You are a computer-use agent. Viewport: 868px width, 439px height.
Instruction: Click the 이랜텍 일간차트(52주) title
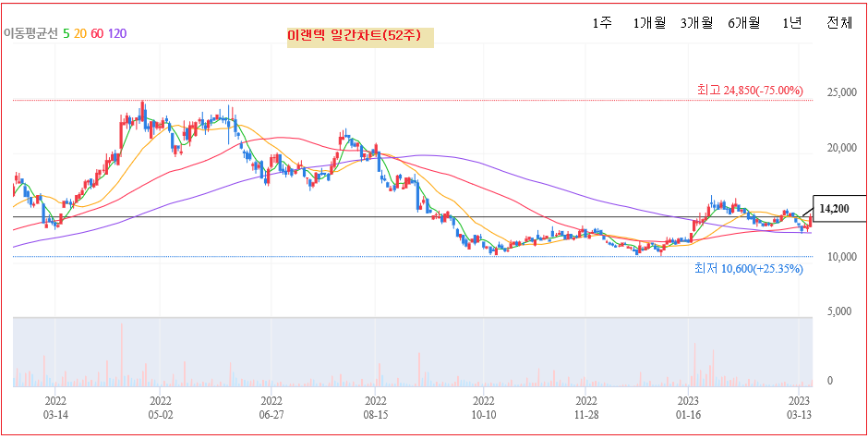(360, 37)
